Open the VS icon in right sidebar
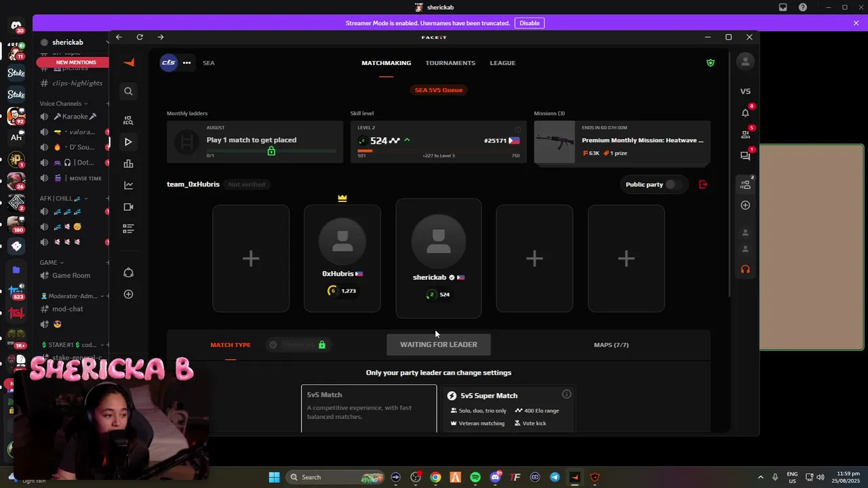The height and width of the screenshot is (488, 868). [745, 91]
